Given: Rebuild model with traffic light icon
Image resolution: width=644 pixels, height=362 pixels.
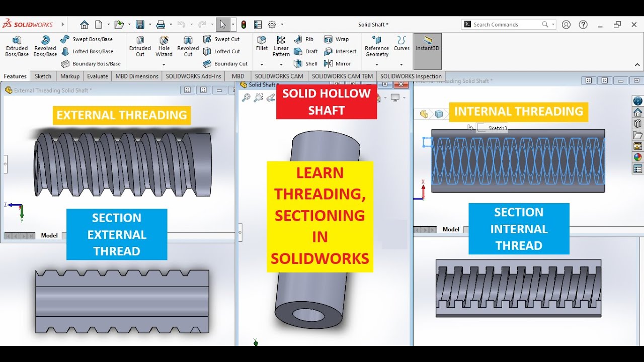Looking at the screenshot, I should pyautogui.click(x=244, y=24).
